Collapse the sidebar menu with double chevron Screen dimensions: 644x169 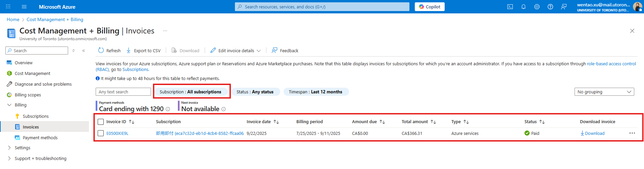84,51
